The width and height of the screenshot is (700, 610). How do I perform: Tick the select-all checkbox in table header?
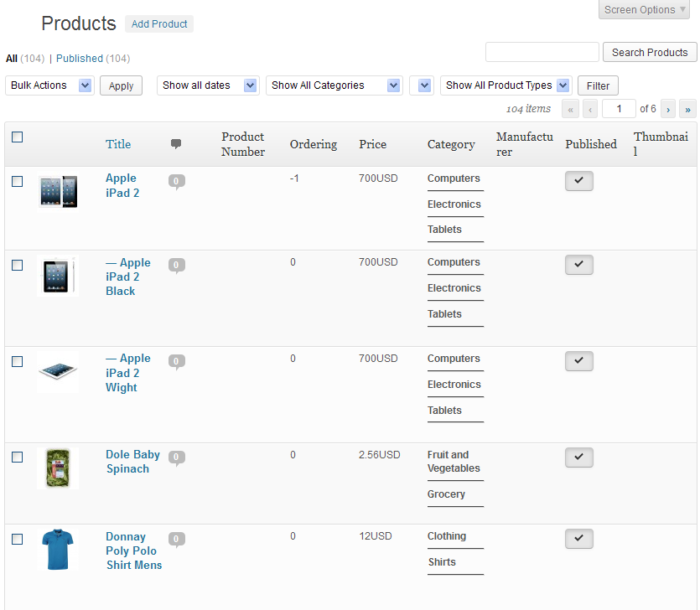tap(18, 137)
